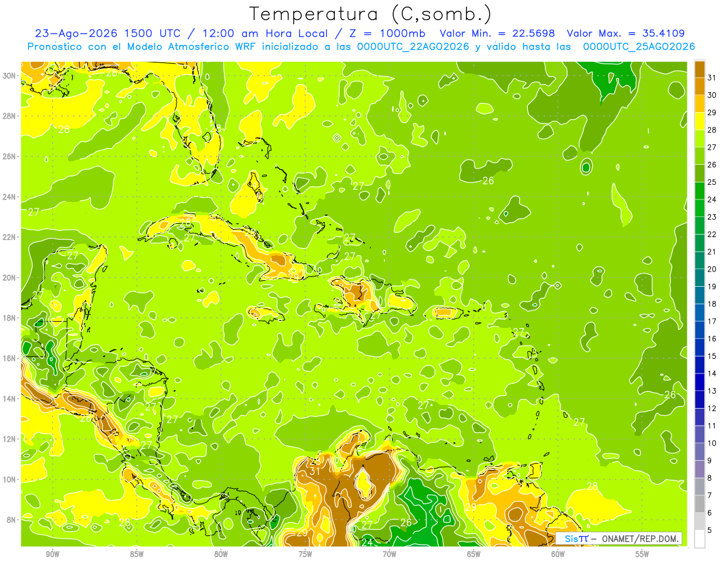Click the 18N latitude label
The height and width of the screenshot is (562, 728).
pyautogui.click(x=10, y=318)
